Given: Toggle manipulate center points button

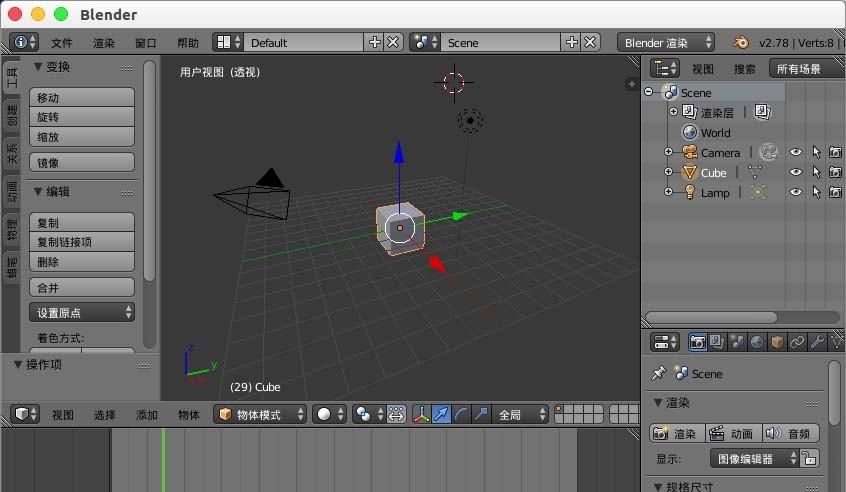Looking at the screenshot, I should [x=397, y=414].
